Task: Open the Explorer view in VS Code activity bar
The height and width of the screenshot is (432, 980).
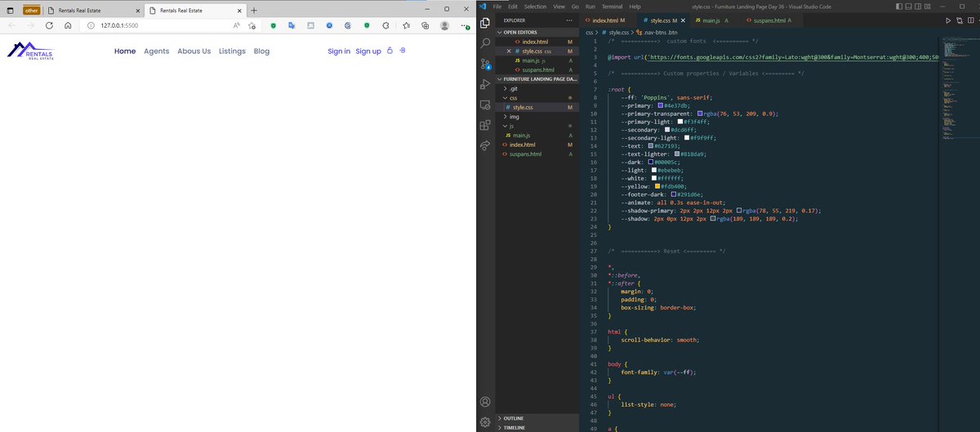Action: tap(485, 22)
